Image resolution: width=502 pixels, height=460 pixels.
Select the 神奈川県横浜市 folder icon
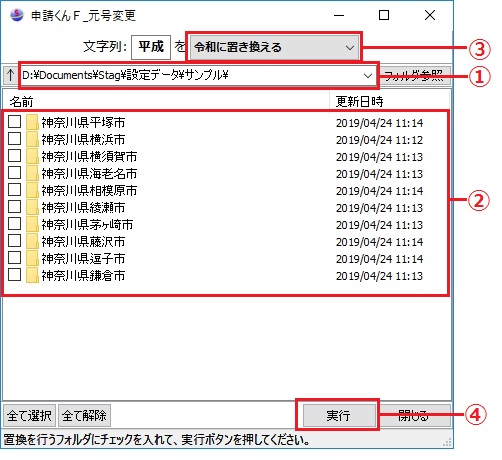point(32,139)
